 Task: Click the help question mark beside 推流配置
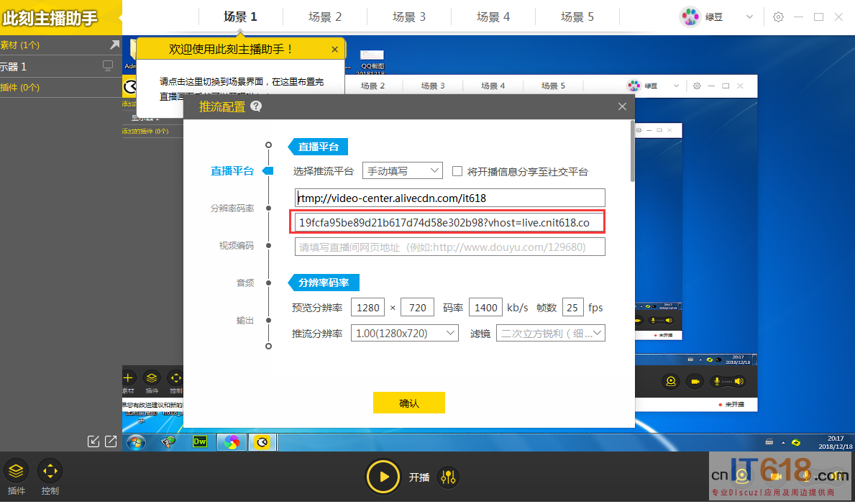click(x=256, y=106)
